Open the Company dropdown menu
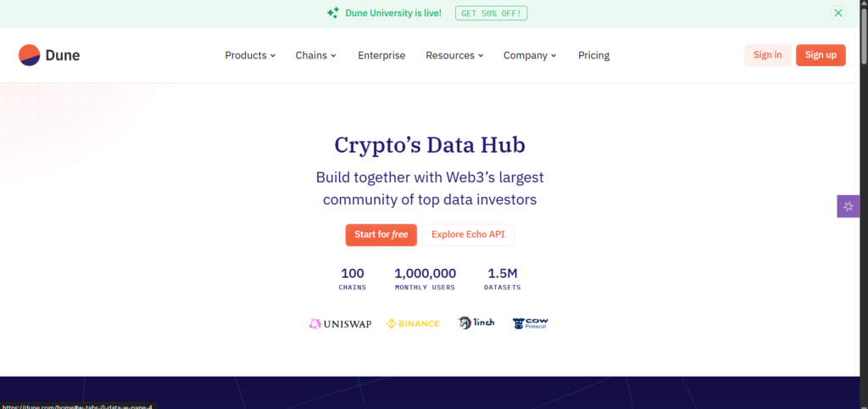The width and height of the screenshot is (868, 409). click(x=530, y=55)
